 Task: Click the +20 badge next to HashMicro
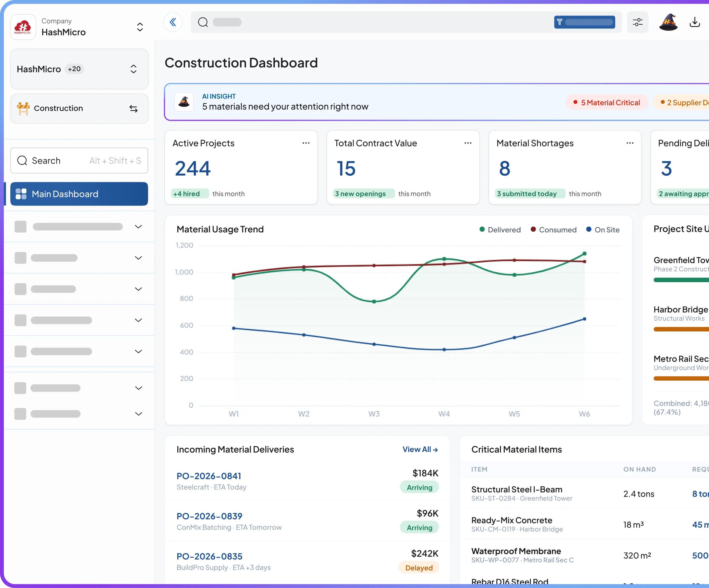click(x=74, y=69)
